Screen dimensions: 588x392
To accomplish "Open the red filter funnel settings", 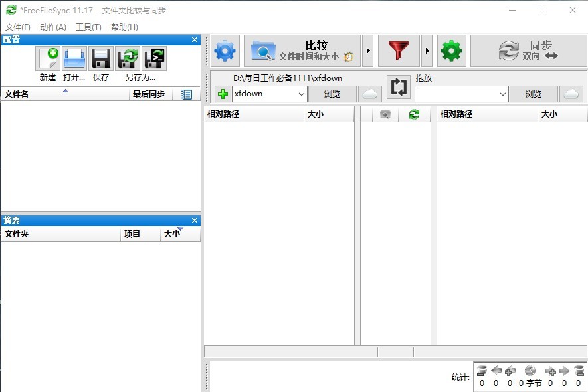I will point(399,51).
